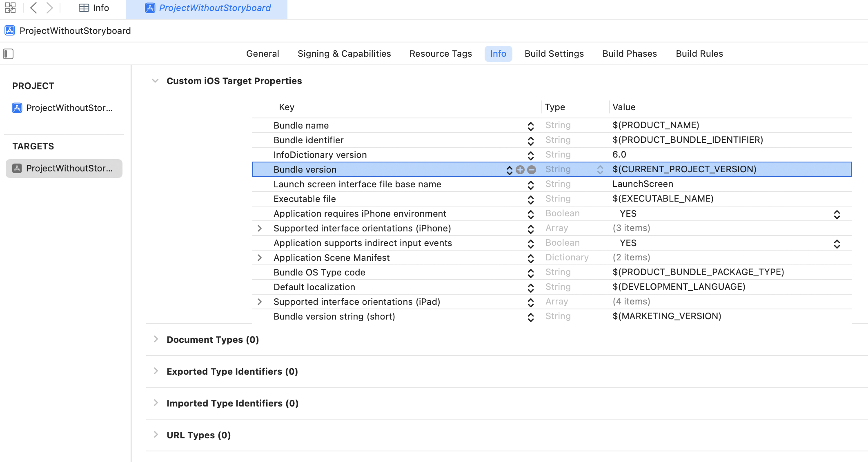This screenshot has height=462, width=868.
Task: Expand the Application Scene Manifest row
Action: [x=260, y=258]
